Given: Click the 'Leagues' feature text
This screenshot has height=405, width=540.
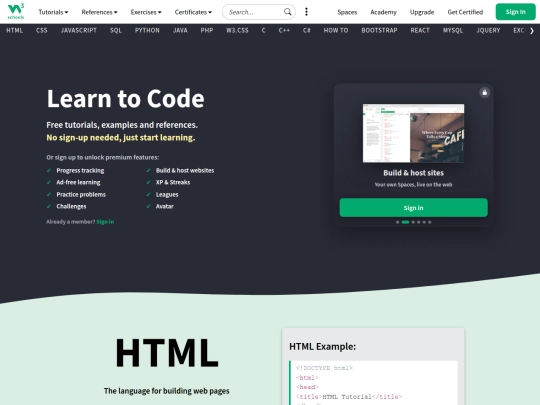Looking at the screenshot, I should point(167,195).
